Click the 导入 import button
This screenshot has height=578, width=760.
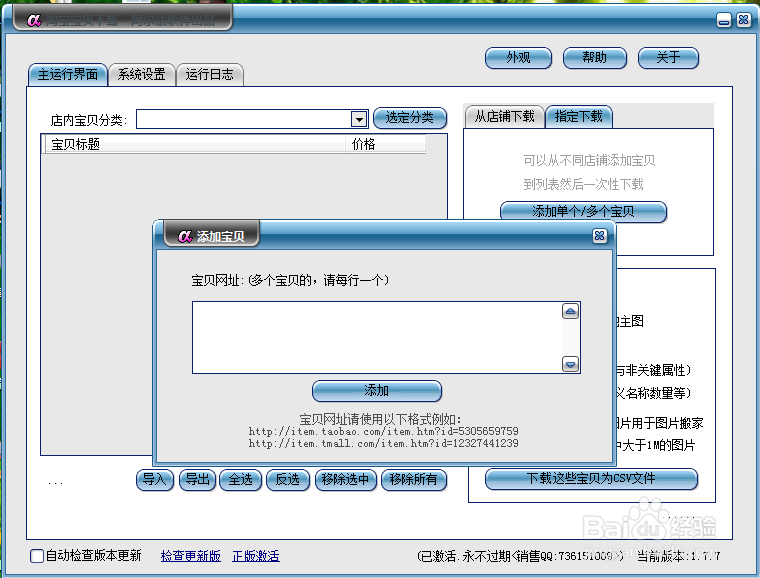click(x=155, y=480)
